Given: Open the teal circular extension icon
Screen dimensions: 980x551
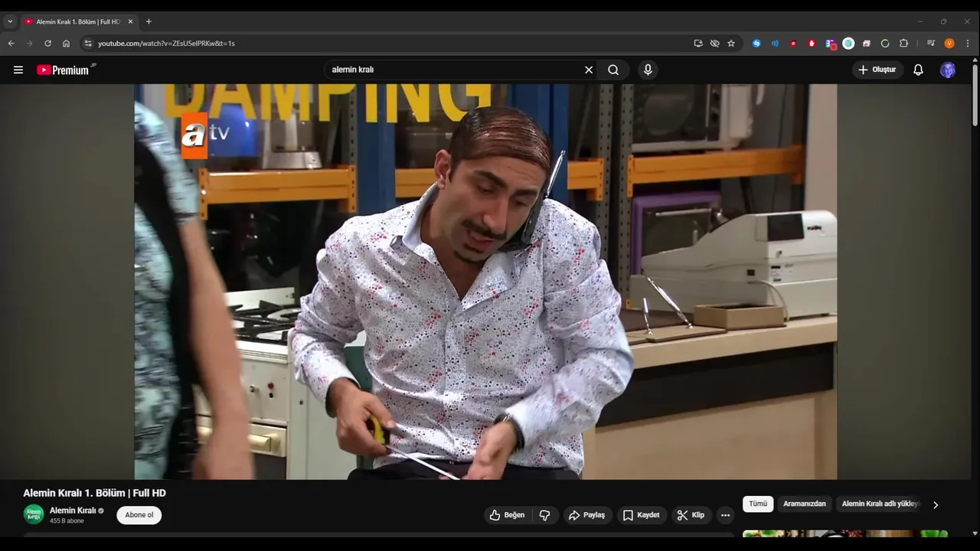Looking at the screenshot, I should [848, 44].
